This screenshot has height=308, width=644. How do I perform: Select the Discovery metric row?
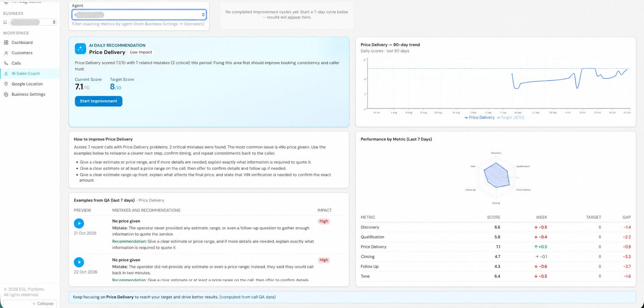coord(496,227)
